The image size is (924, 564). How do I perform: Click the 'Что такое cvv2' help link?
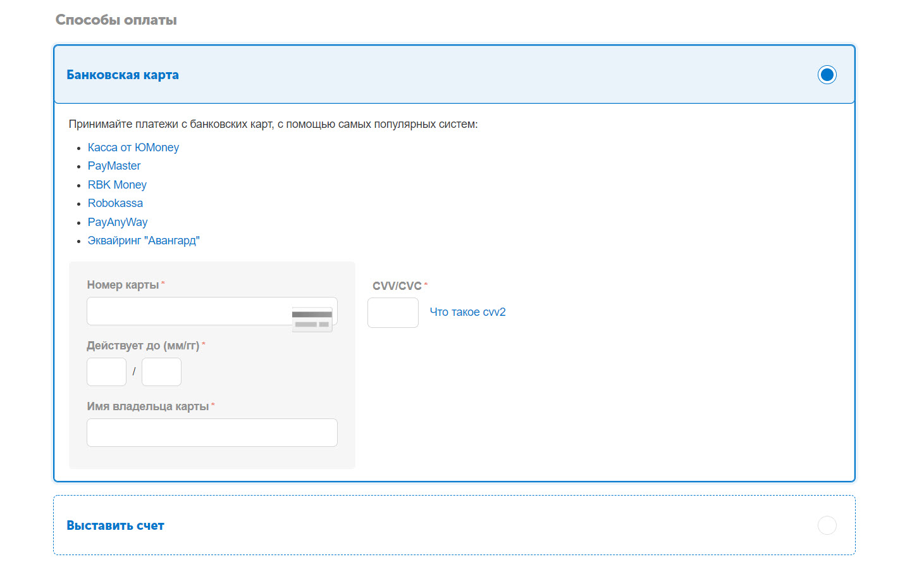click(467, 312)
